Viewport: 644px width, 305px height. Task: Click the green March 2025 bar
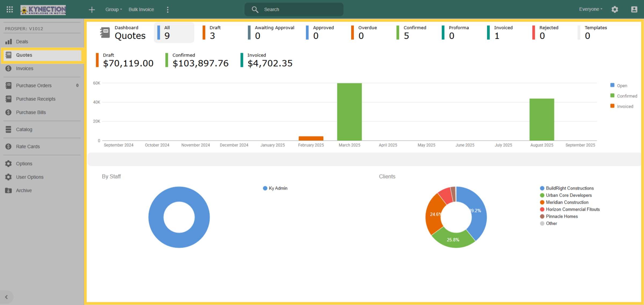[x=349, y=112]
